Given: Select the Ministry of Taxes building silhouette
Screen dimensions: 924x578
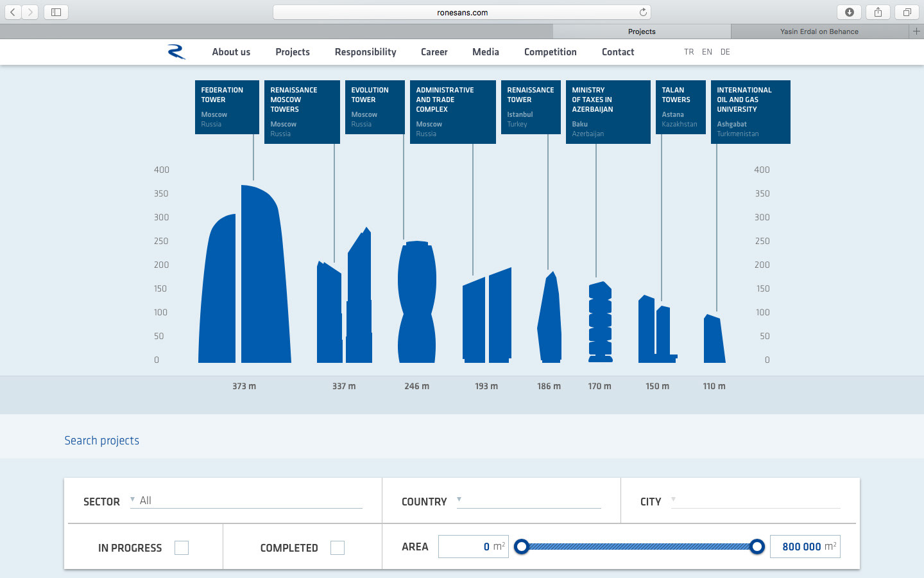Looking at the screenshot, I should pos(600,322).
